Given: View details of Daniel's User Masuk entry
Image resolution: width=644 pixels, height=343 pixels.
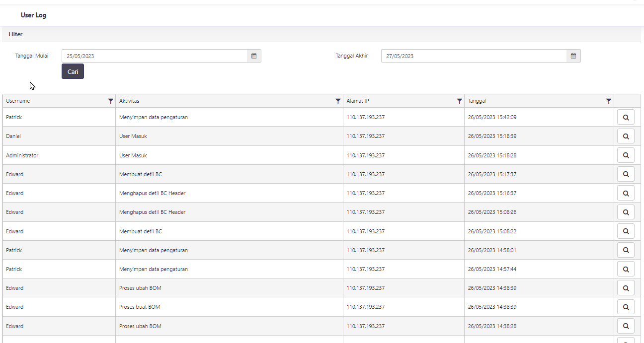Looking at the screenshot, I should [626, 137].
